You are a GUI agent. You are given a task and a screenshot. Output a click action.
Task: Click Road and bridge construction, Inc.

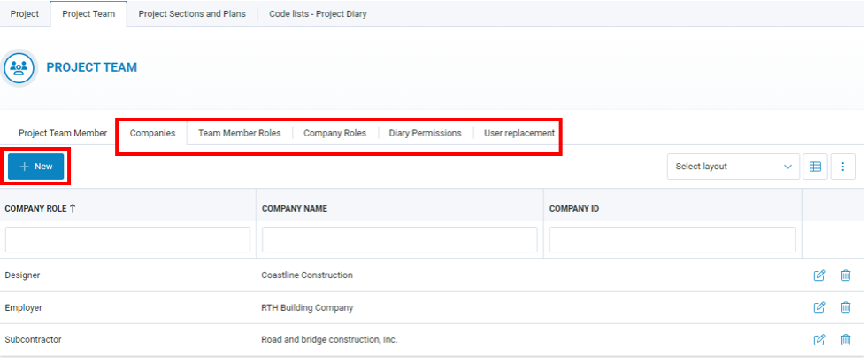[329, 339]
